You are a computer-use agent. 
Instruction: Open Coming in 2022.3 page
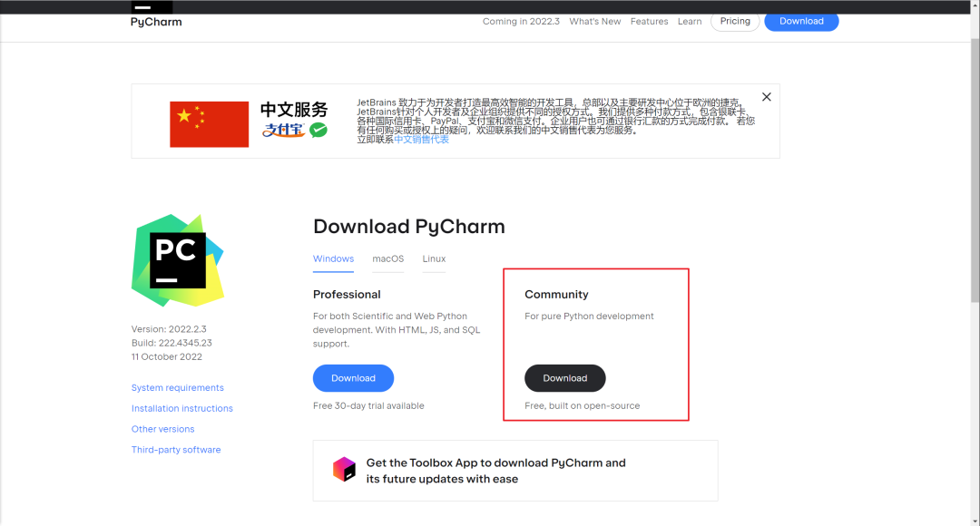pyautogui.click(x=521, y=21)
